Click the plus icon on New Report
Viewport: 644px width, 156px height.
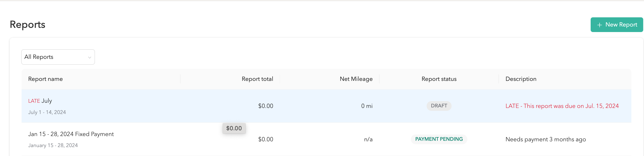click(x=599, y=25)
